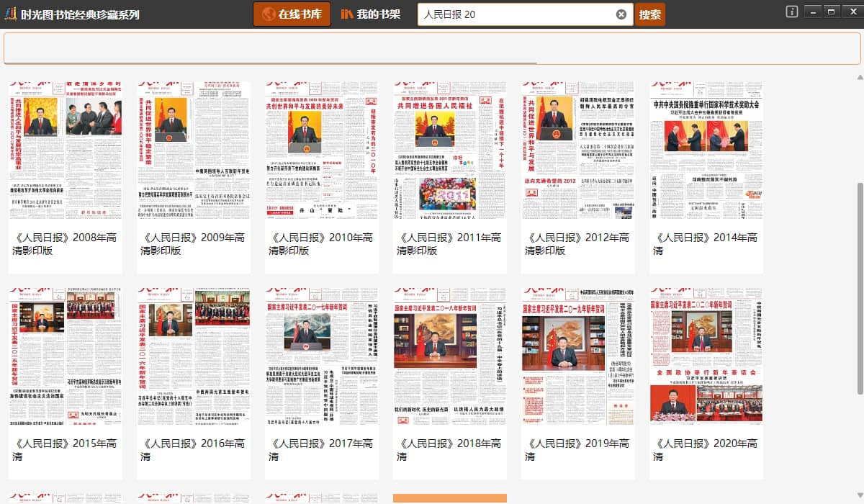Open 《人民日报》2008年 thumbnail
Image resolution: width=864 pixels, height=504 pixels.
point(66,150)
